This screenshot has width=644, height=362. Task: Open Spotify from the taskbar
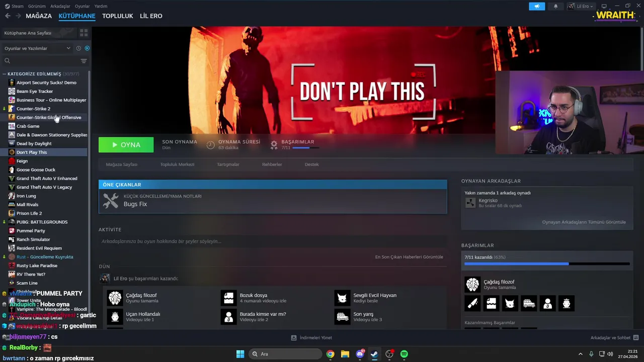point(404,354)
